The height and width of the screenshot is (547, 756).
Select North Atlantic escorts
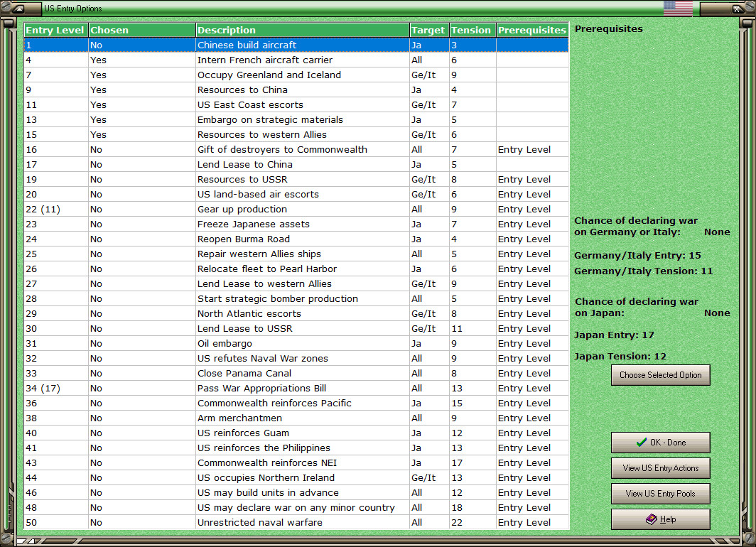[296, 314]
